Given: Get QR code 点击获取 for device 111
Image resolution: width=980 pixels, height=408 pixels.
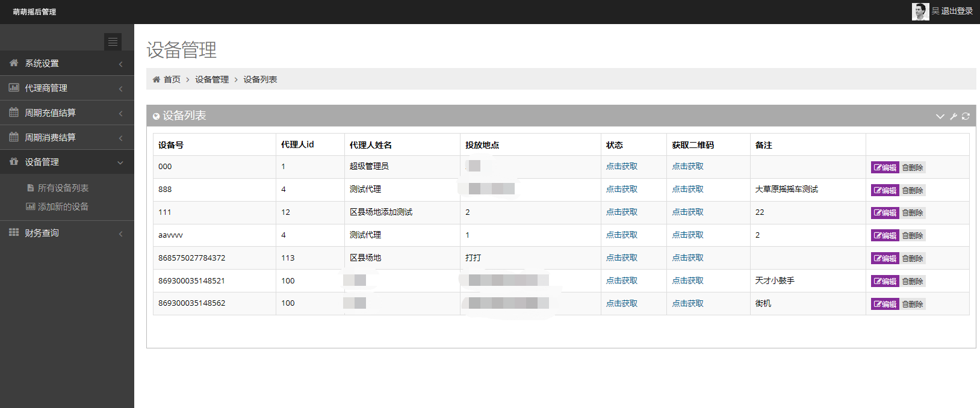Looking at the screenshot, I should click(x=688, y=212).
